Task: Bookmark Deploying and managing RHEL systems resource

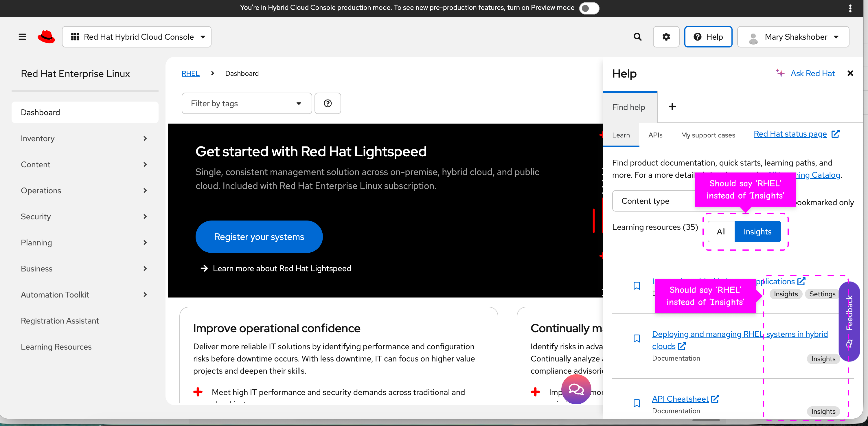Action: point(637,338)
